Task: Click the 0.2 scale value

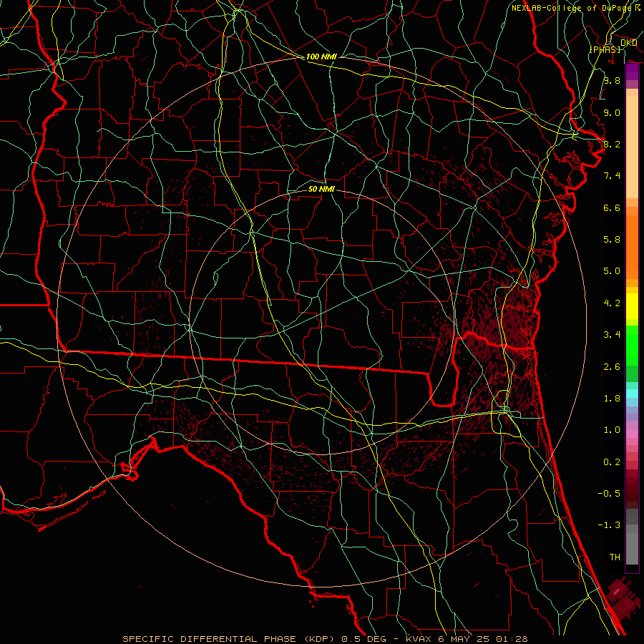Action: point(612,462)
